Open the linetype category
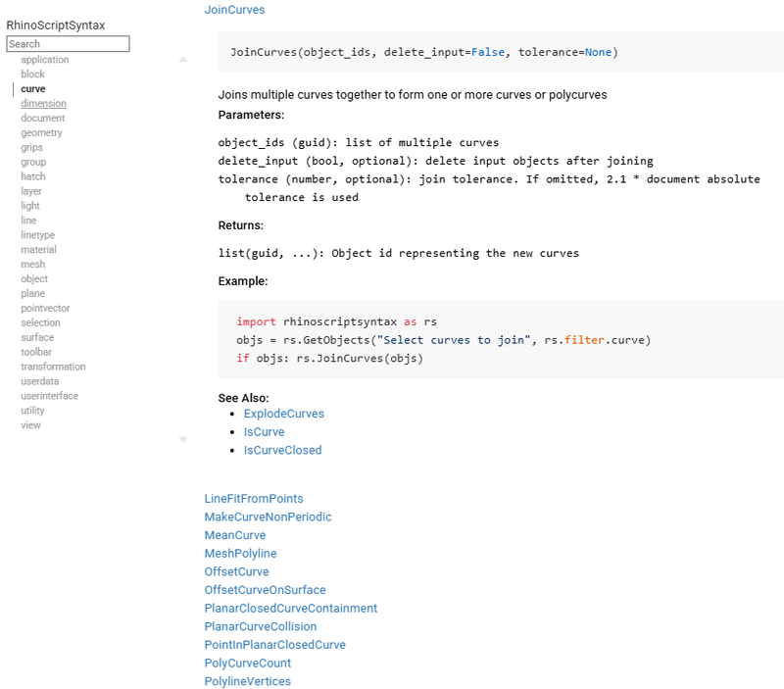Viewport: 784px width, 689px height. (38, 235)
